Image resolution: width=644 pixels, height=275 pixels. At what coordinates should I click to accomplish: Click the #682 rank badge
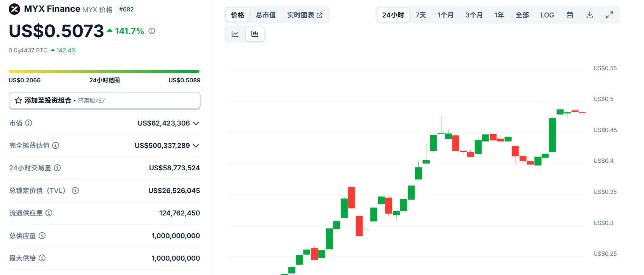pyautogui.click(x=126, y=9)
